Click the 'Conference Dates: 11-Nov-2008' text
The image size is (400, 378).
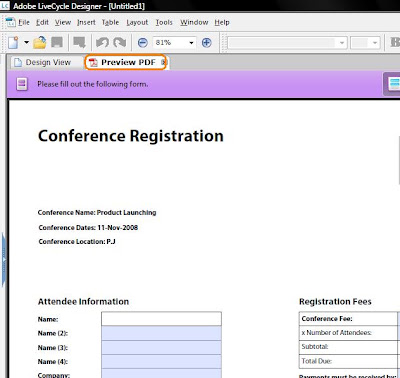tap(88, 228)
